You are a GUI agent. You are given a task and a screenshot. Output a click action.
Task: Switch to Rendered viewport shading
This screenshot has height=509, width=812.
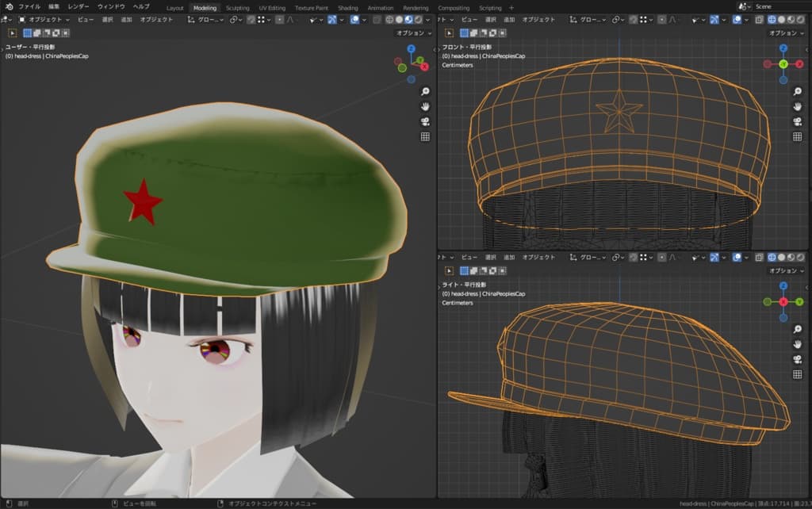click(418, 19)
